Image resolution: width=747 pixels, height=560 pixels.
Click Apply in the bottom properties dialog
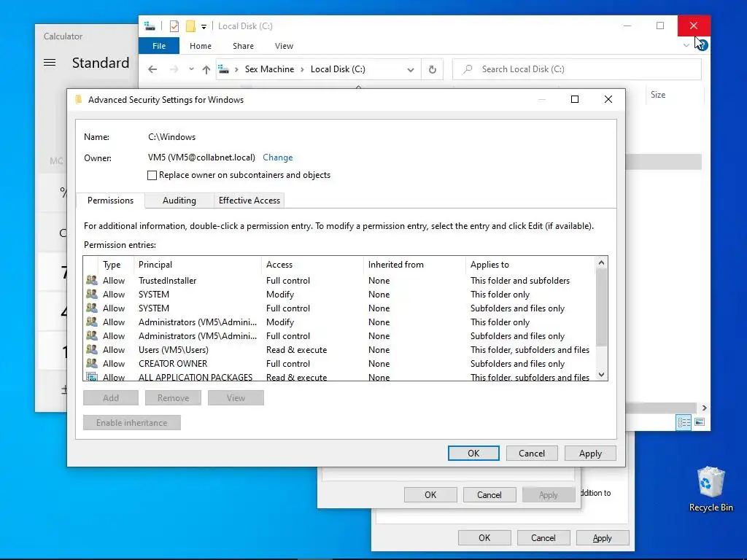pos(602,537)
